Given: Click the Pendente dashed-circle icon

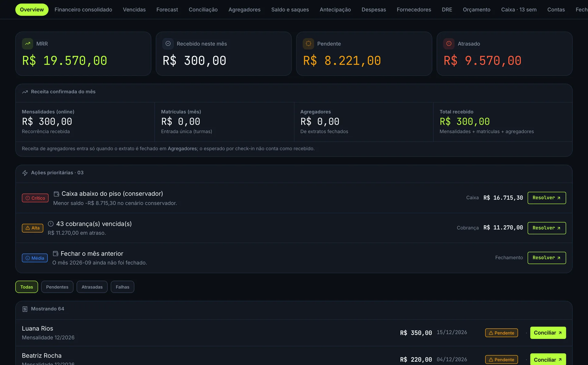Looking at the screenshot, I should (308, 44).
